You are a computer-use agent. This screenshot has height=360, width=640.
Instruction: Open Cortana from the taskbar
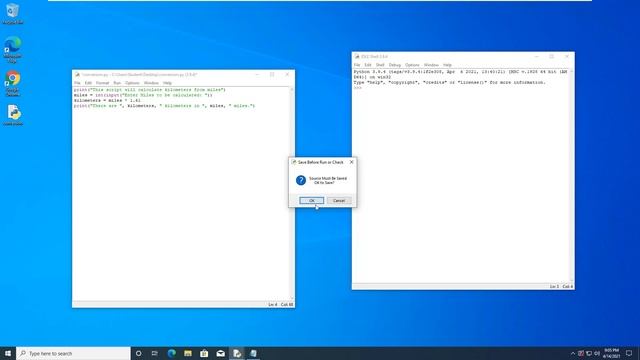[x=138, y=353]
